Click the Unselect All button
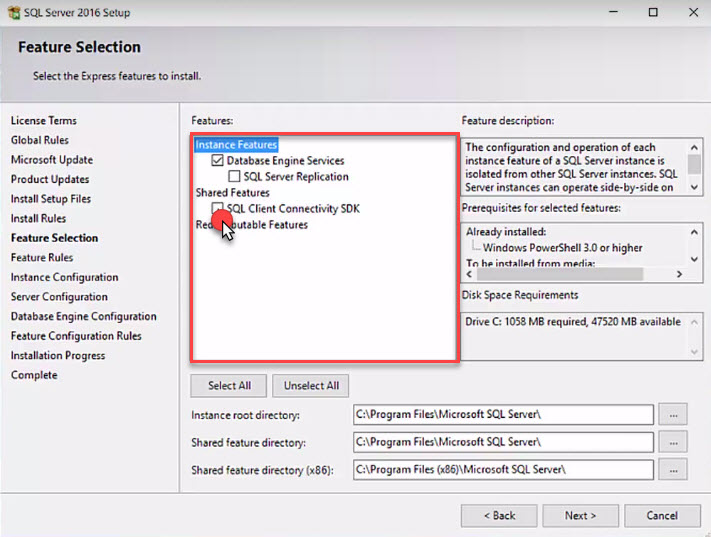Viewport: 711px width, 537px height. (x=311, y=386)
